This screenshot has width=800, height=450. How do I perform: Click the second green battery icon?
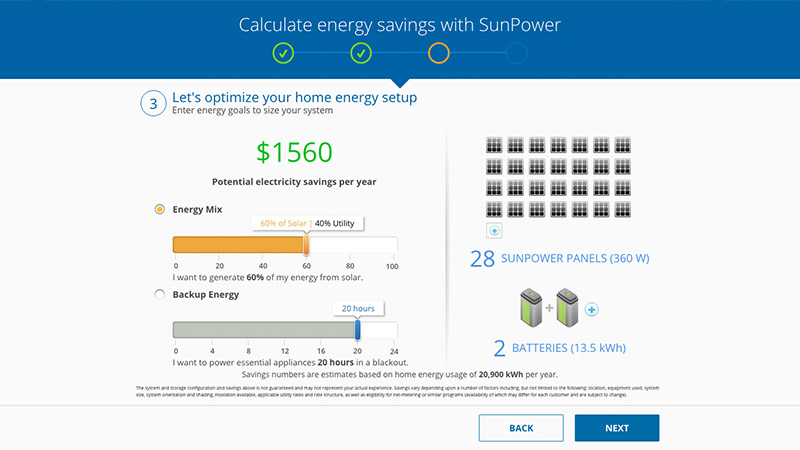(566, 309)
